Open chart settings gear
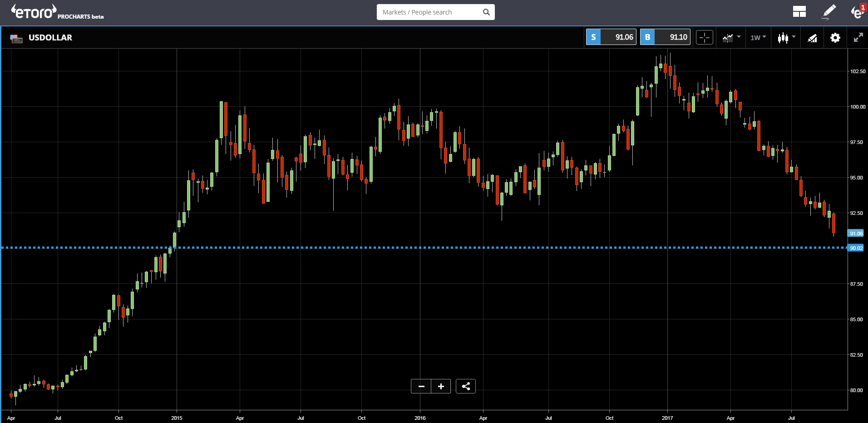This screenshot has width=868, height=423. click(835, 38)
